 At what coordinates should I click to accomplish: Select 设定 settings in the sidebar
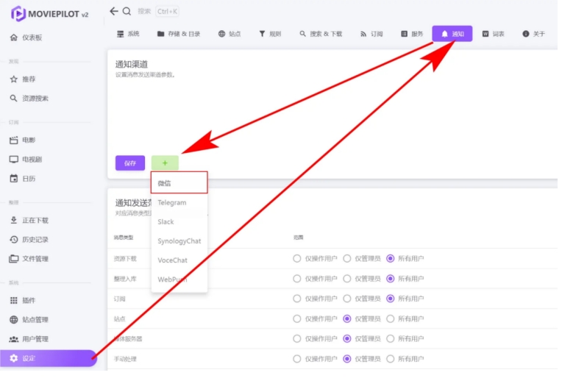click(49, 358)
